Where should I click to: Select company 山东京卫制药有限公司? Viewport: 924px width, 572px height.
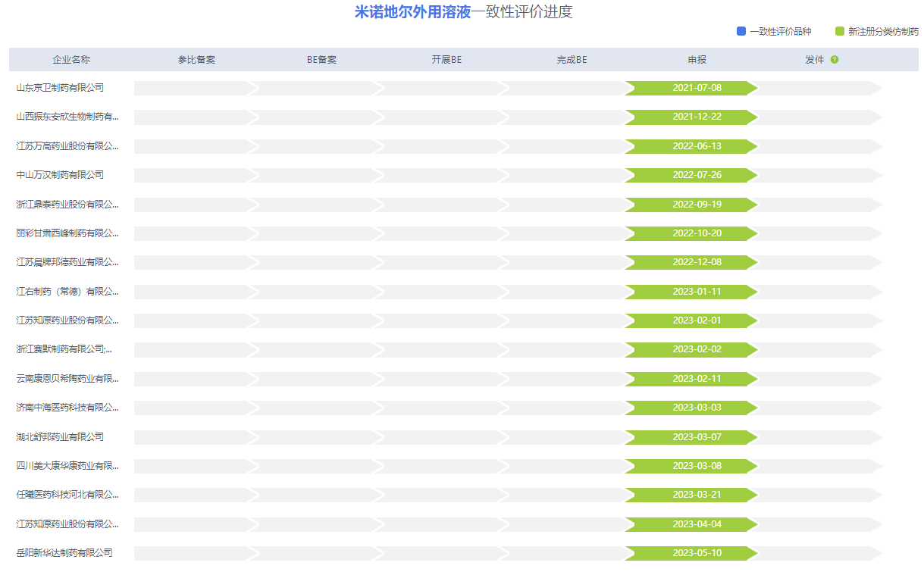[60, 88]
